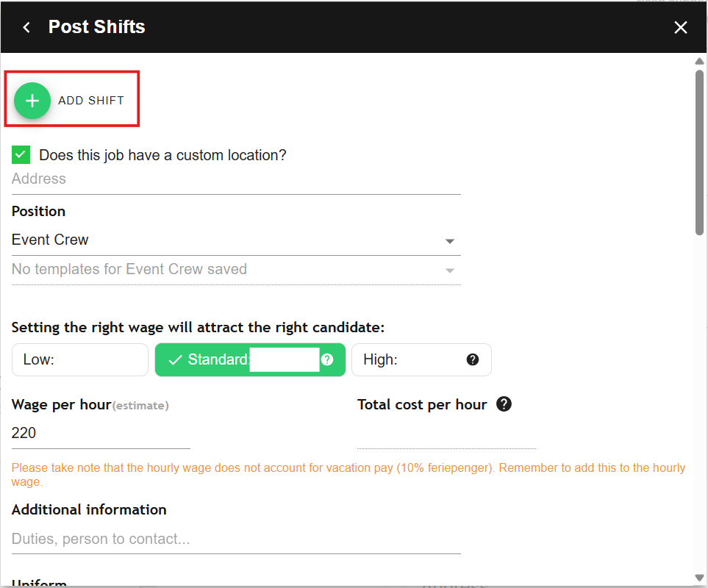This screenshot has height=588, width=708.
Task: Go back using the header arrow
Action: click(26, 27)
